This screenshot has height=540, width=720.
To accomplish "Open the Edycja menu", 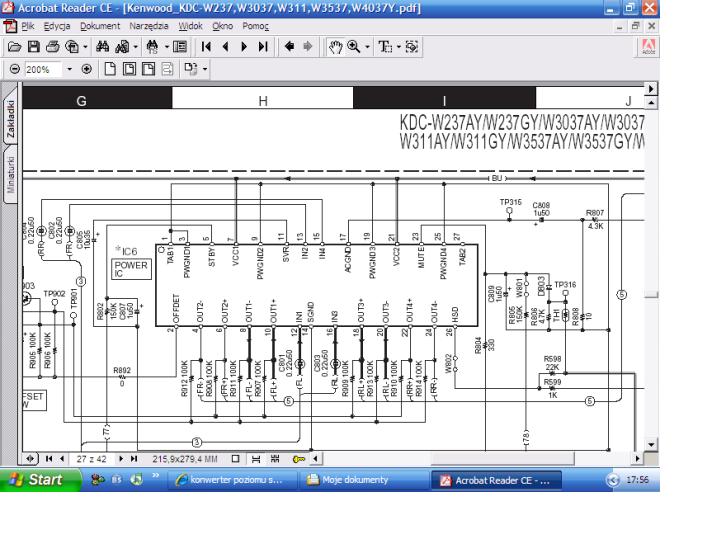I will 57,26.
